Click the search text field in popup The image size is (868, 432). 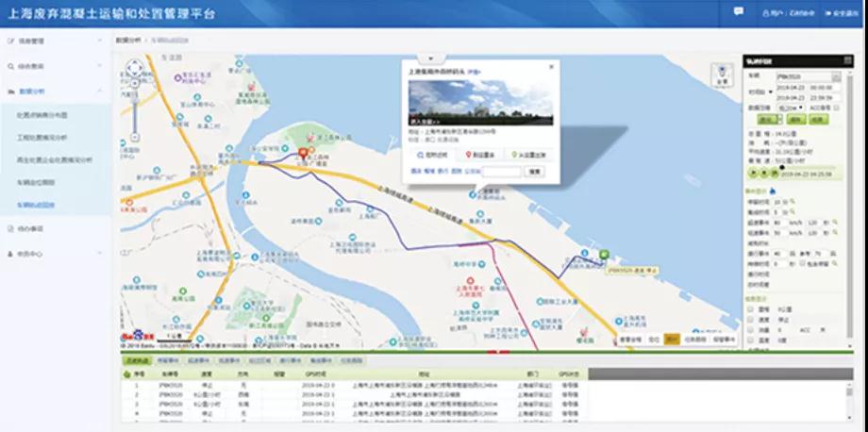pos(500,172)
